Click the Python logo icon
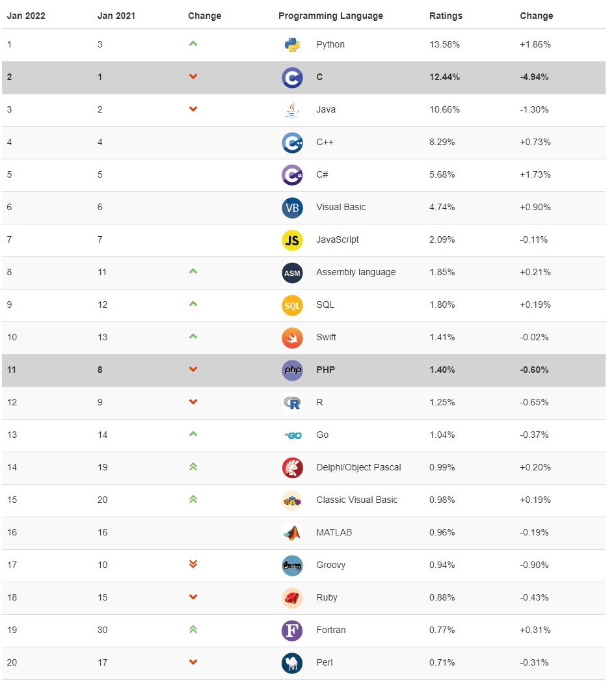 tap(292, 45)
